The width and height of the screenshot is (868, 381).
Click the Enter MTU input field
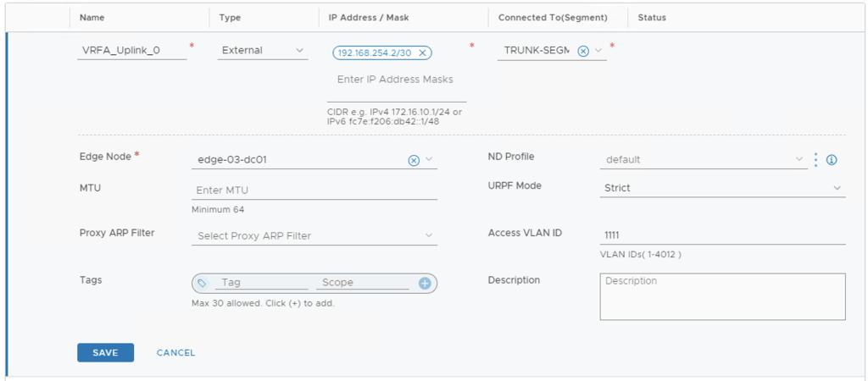pyautogui.click(x=314, y=190)
